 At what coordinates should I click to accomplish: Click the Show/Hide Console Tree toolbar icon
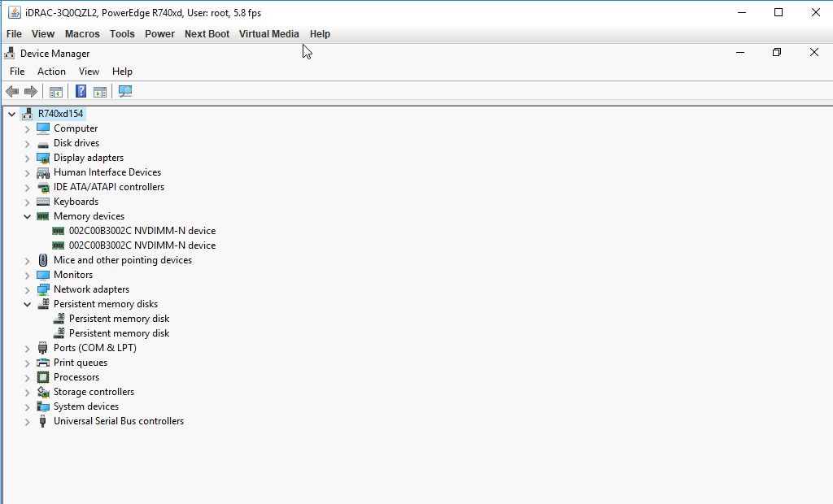(56, 91)
